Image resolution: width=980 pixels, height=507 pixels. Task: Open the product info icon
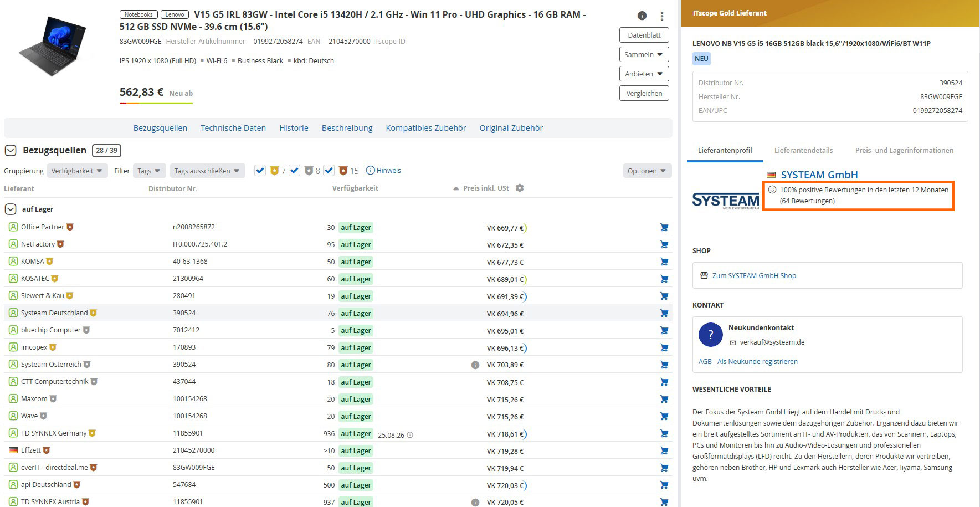[x=642, y=16]
